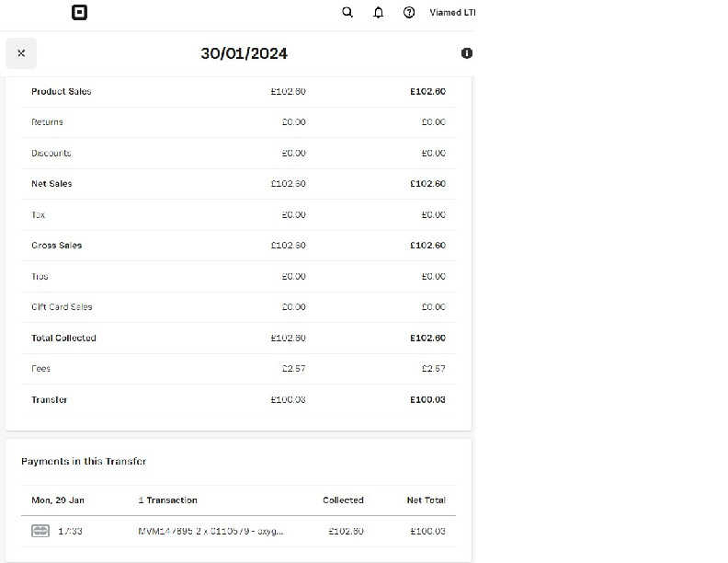Click the Mon, 29 Jan date header
This screenshot has width=728, height=563.
tap(58, 500)
